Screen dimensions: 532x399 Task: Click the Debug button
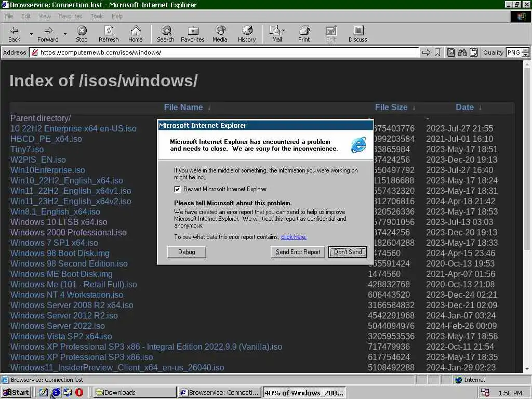(x=187, y=252)
